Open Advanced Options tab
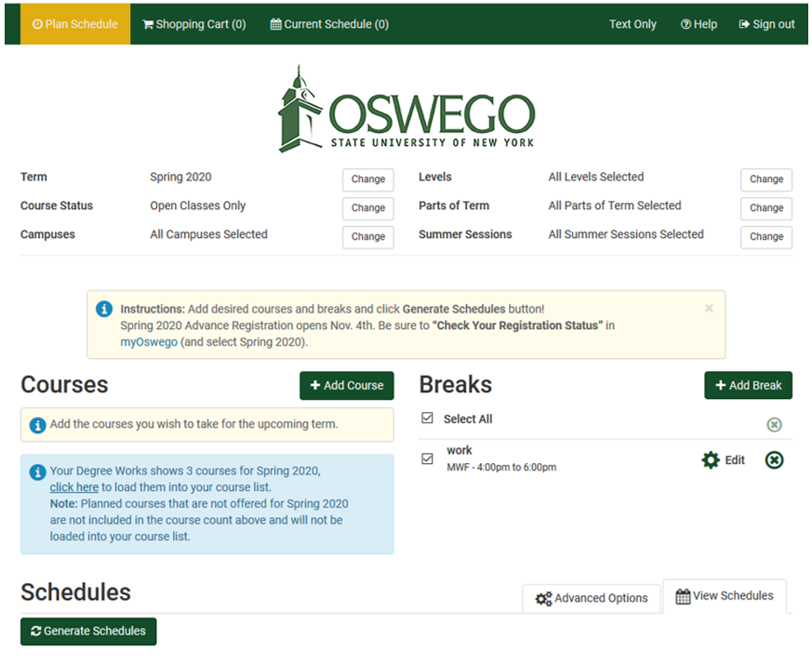Screen dimensions: 812x663 (x=592, y=598)
